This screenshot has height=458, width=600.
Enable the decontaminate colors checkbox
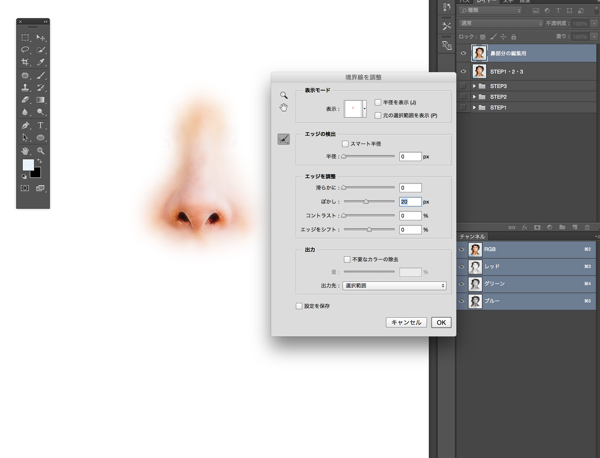(347, 259)
